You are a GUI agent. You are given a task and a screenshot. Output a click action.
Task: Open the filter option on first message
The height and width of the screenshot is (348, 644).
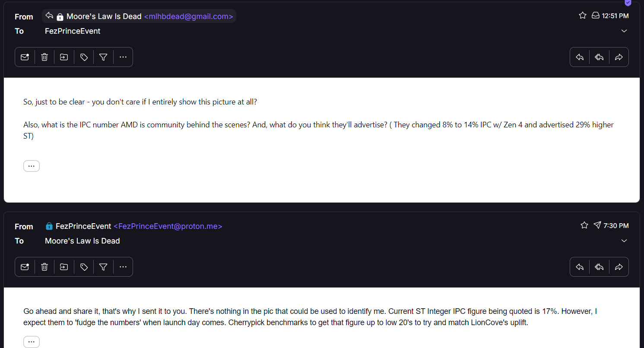point(103,57)
